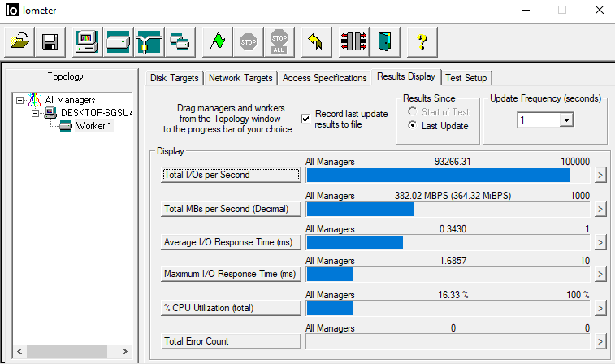Switch to the Disk Targets tab
The height and width of the screenshot is (364, 615).
coord(175,78)
